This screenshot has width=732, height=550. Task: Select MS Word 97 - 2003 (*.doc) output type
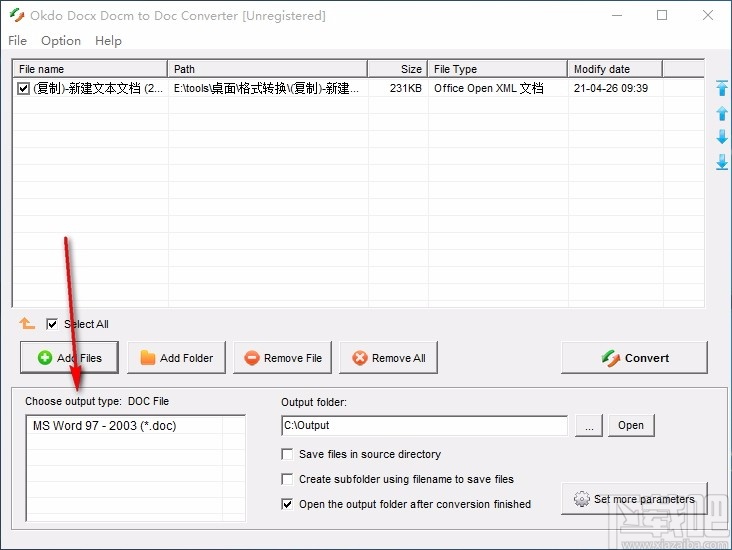click(x=105, y=426)
